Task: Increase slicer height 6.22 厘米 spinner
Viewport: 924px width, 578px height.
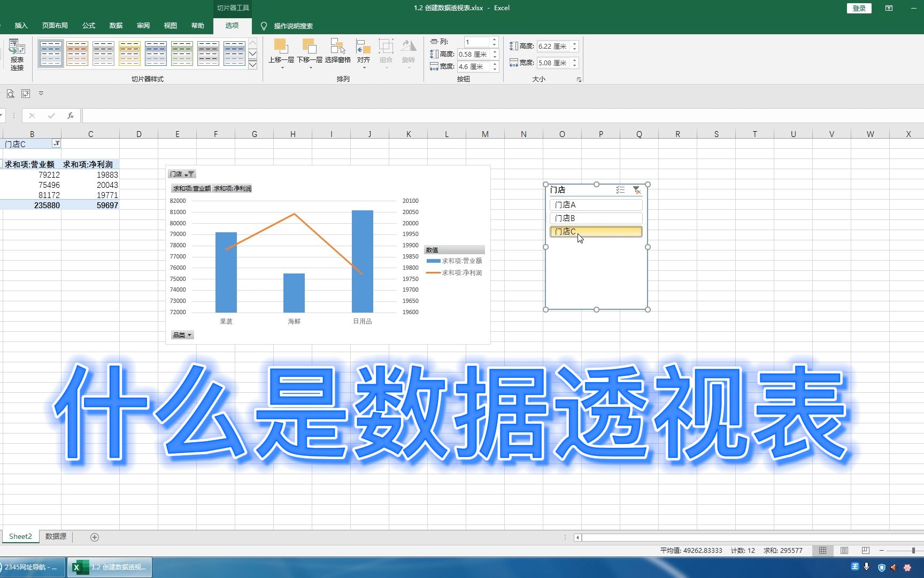Action: (575, 44)
